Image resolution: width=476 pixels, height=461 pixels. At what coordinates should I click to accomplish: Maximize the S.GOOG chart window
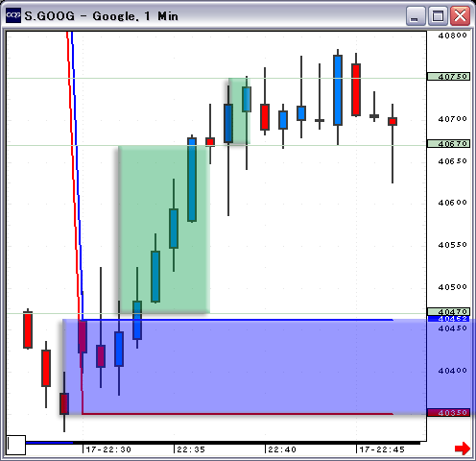[438, 16]
